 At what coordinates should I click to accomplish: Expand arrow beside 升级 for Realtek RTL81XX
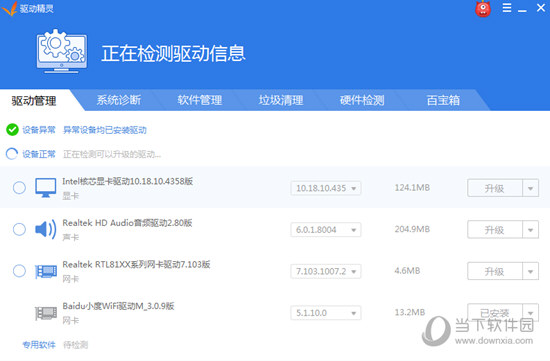pos(530,271)
